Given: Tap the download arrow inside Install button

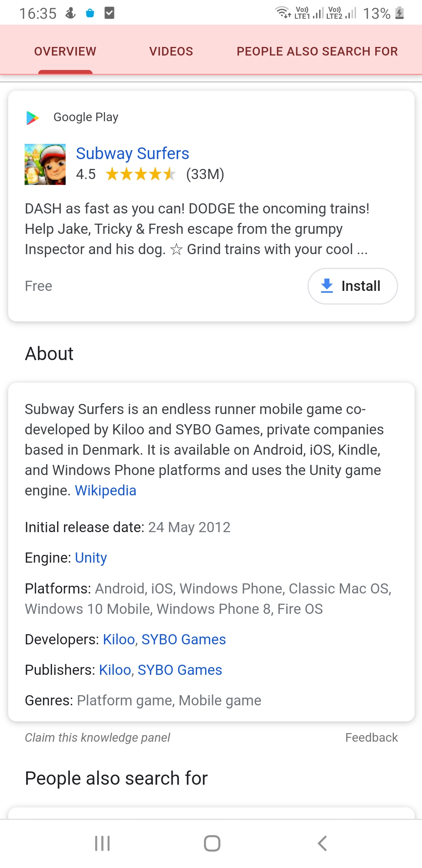Looking at the screenshot, I should tap(327, 286).
